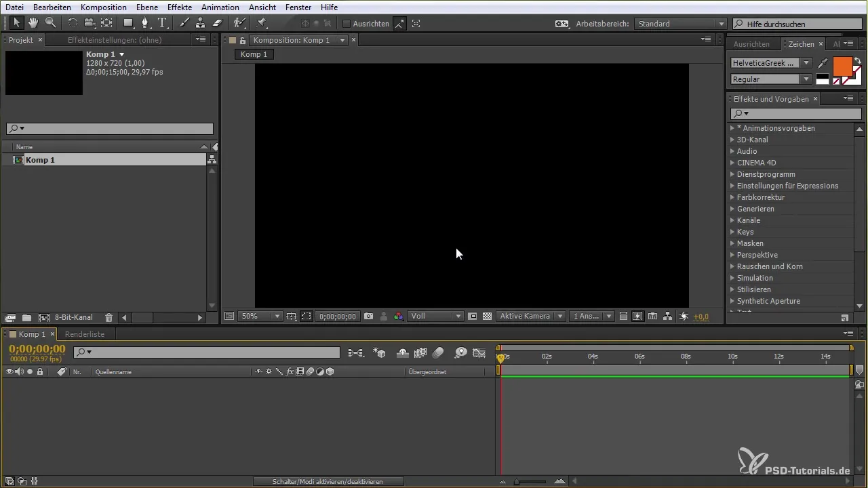
Task: Toggle motion blur enable button
Action: tap(438, 352)
